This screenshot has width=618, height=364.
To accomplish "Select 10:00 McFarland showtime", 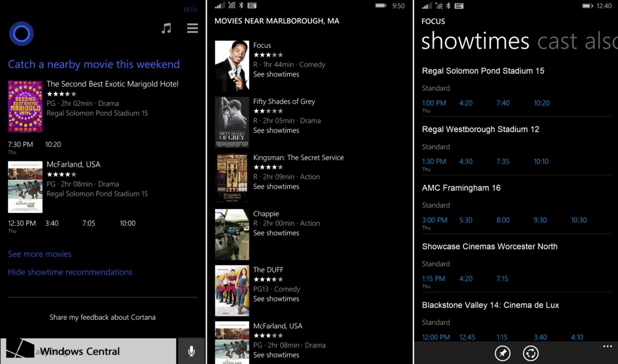I will (x=128, y=223).
